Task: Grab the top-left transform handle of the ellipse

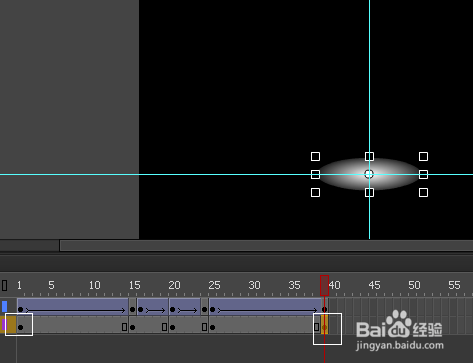Action: tap(315, 156)
